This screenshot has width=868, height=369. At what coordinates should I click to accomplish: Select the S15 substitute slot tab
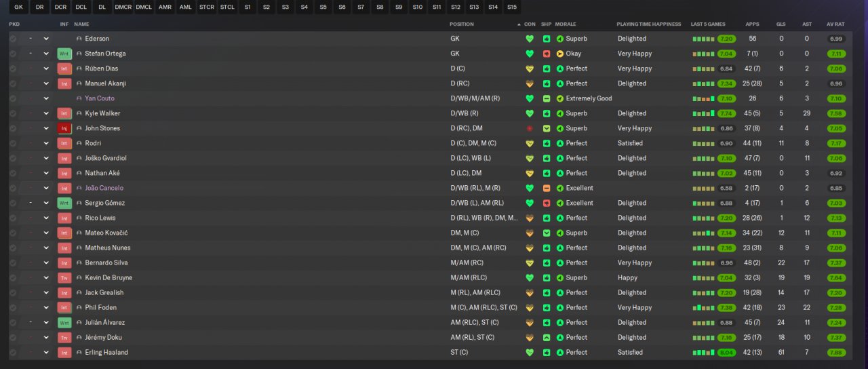coord(512,7)
